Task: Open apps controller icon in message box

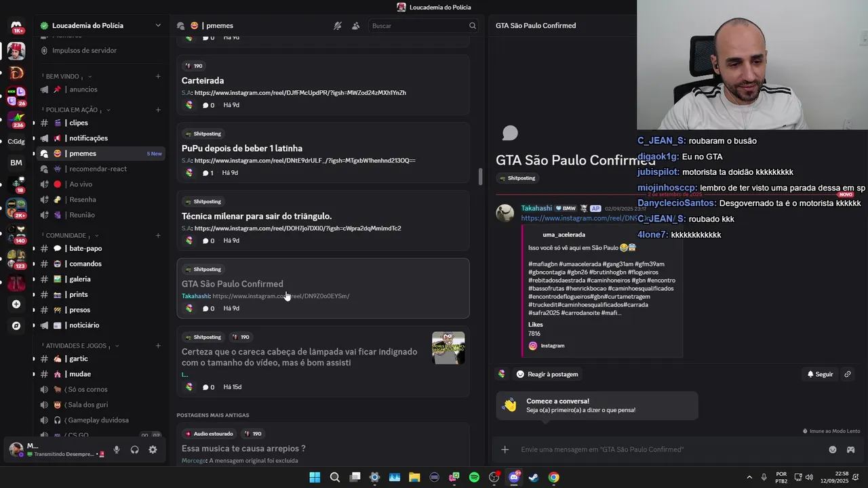Action: coord(850,449)
